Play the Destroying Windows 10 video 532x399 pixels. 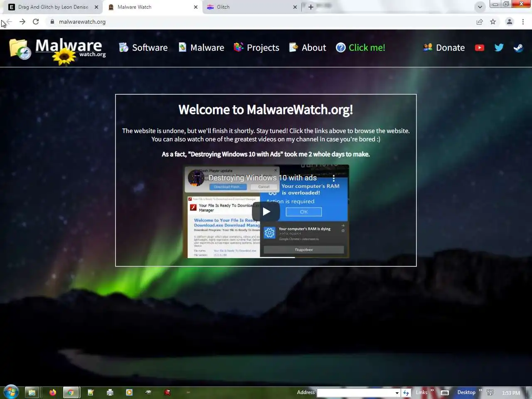click(x=266, y=212)
